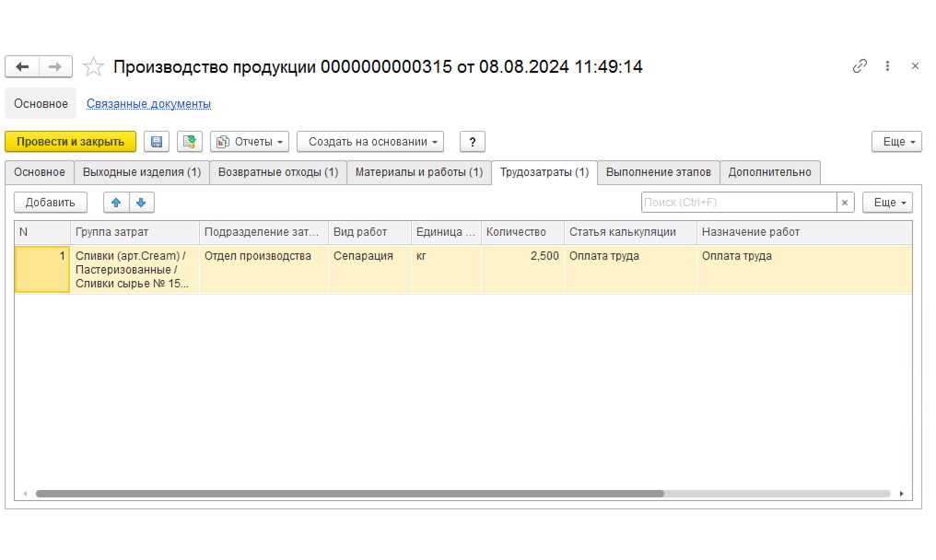
Task: Select the Основное navigation section
Action: coord(41,103)
